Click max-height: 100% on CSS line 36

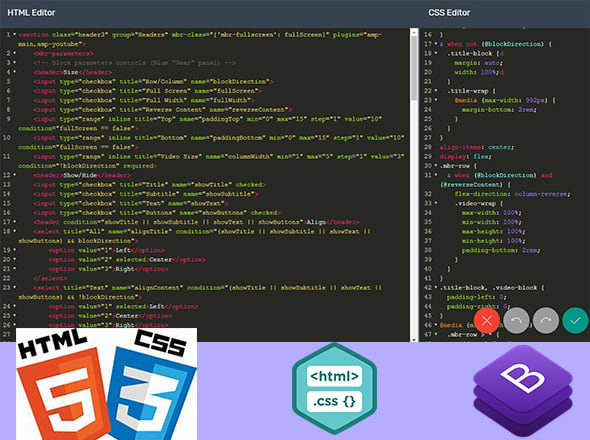coord(493,231)
